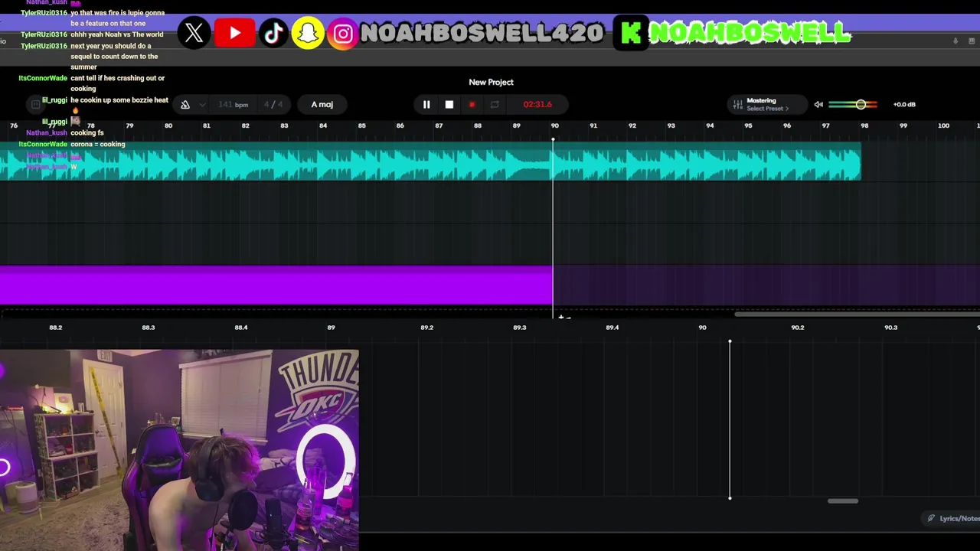This screenshot has width=980, height=551.
Task: Stop playback with the square stop button
Action: [x=449, y=104]
